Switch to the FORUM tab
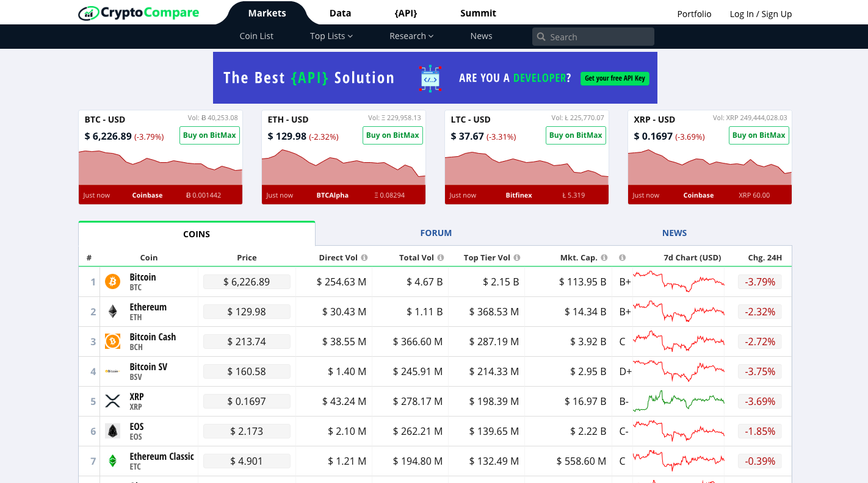 click(436, 233)
